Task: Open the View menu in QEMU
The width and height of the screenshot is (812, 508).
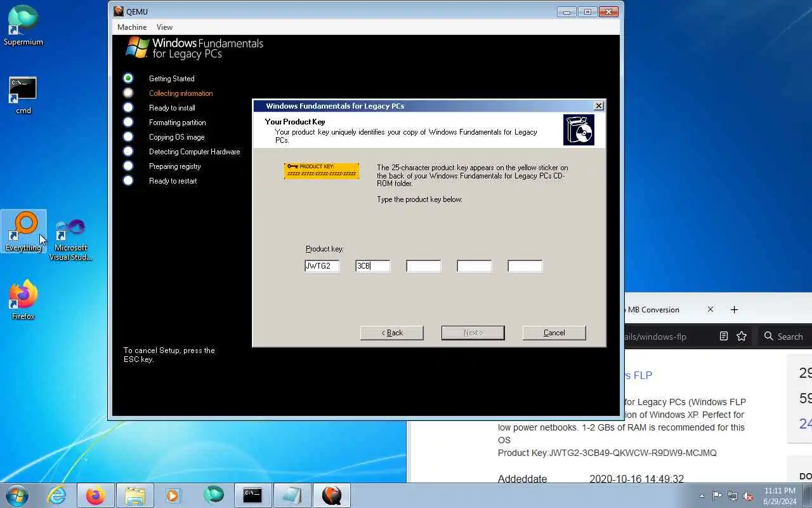Action: pyautogui.click(x=164, y=27)
